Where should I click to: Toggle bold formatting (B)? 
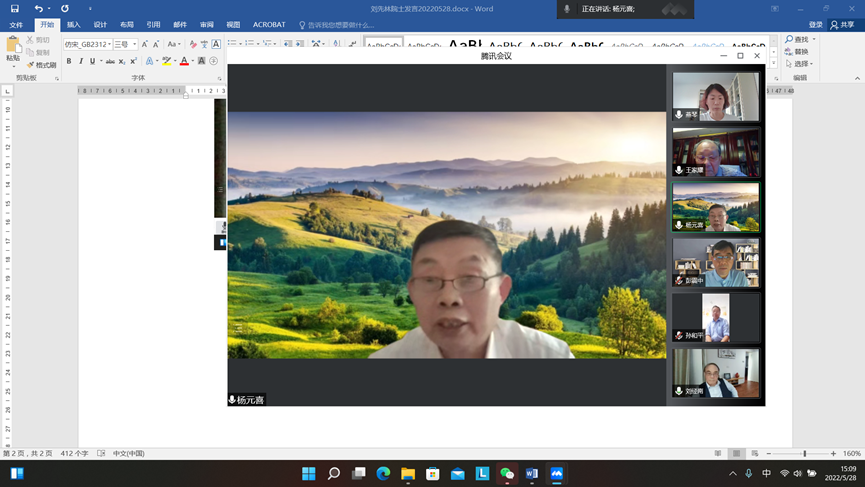[69, 61]
